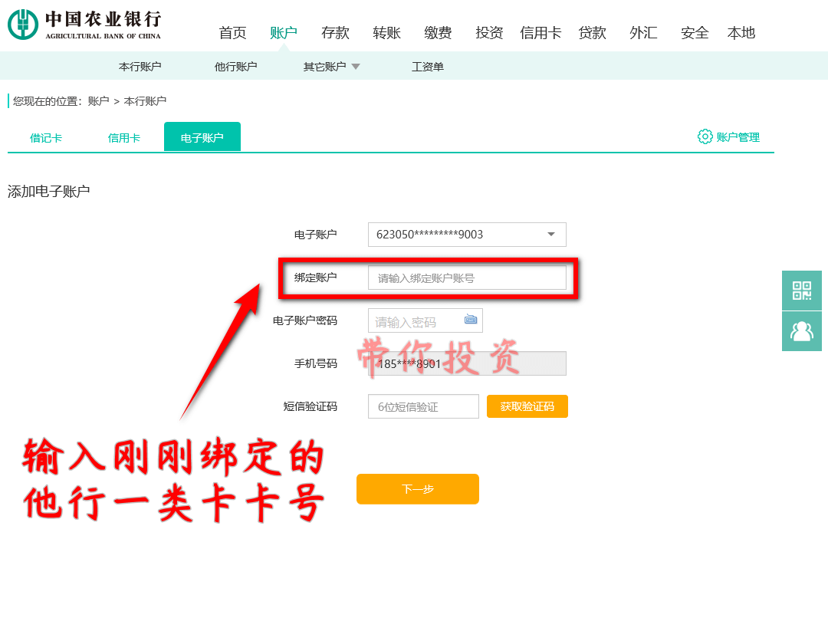Click the gear icon for 账户管理

pyautogui.click(x=705, y=136)
